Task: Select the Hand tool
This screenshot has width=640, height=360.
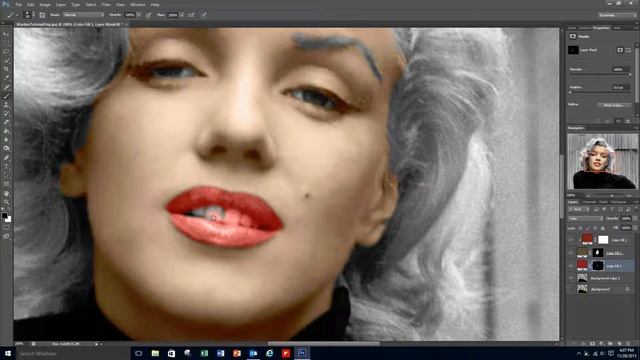Action: (6, 193)
